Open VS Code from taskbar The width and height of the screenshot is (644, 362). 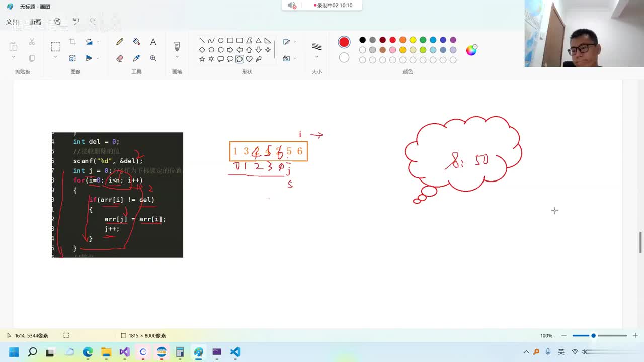pyautogui.click(x=235, y=352)
